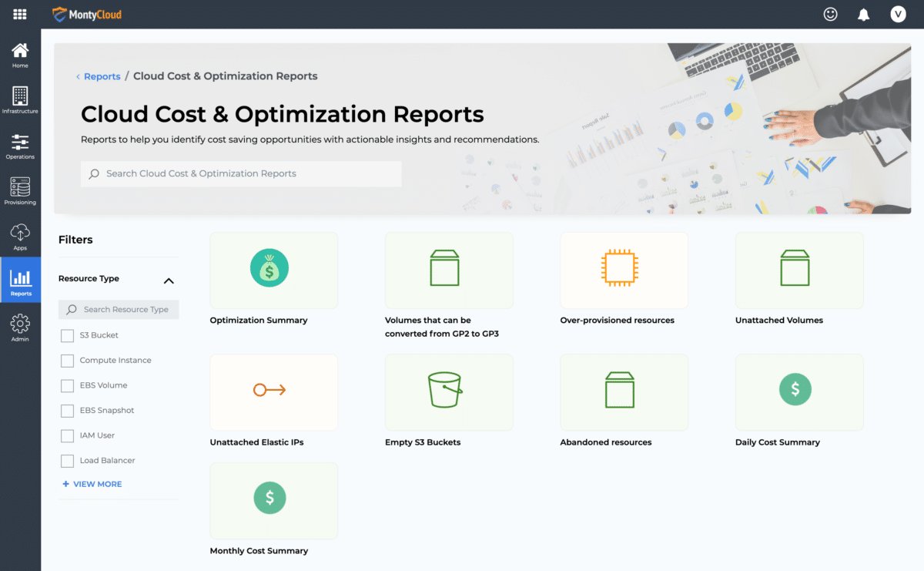Navigate back via the Reports breadcrumb link

pyautogui.click(x=102, y=76)
